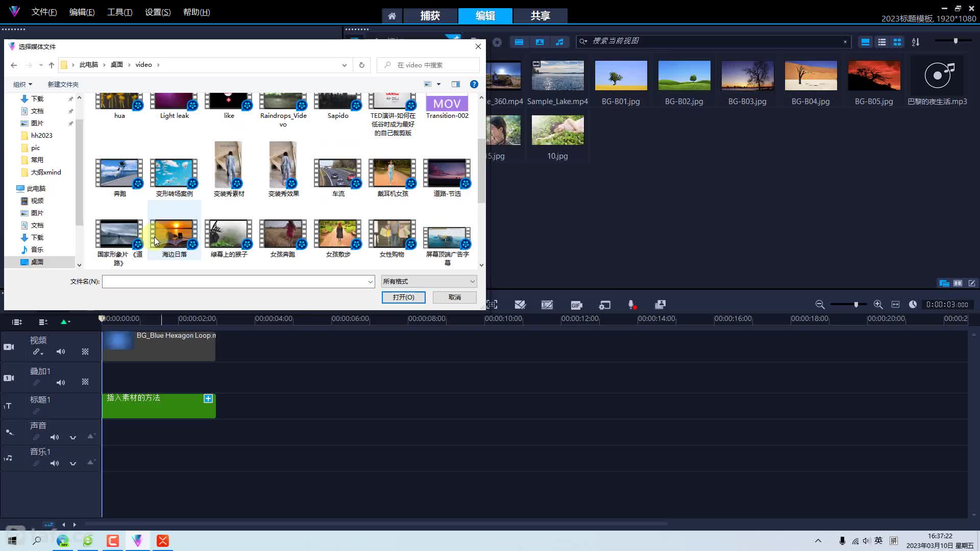Open the 文件名 combo box dropdown

point(370,282)
